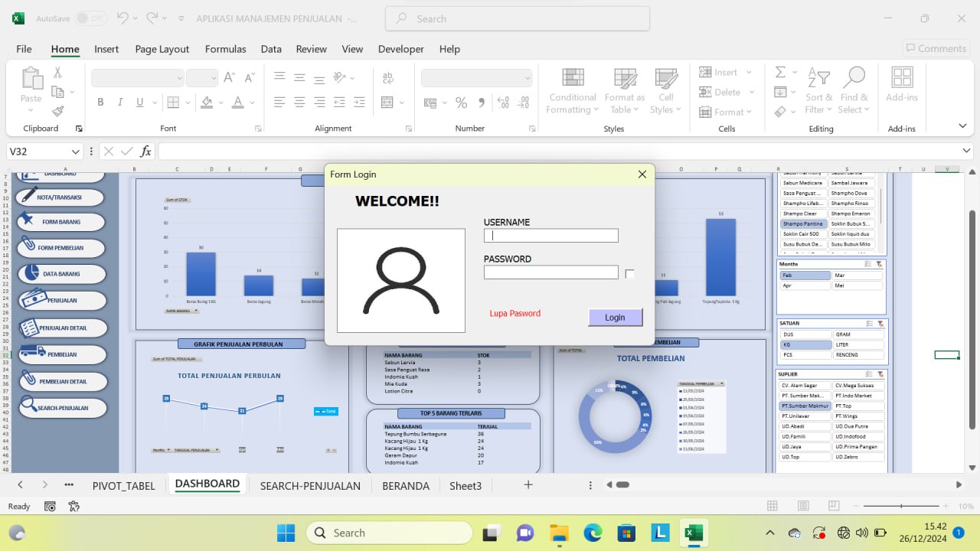
Task: Click the Lupa Pasword link
Action: coord(515,313)
